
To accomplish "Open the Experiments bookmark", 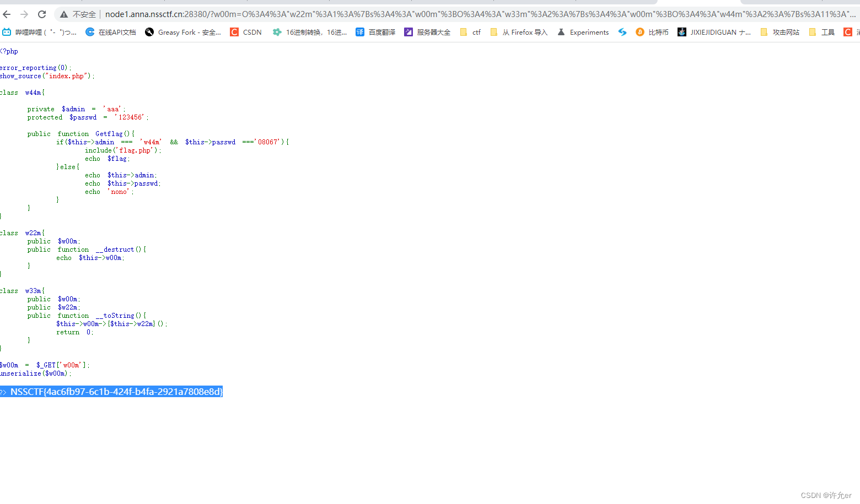I will pos(583,32).
